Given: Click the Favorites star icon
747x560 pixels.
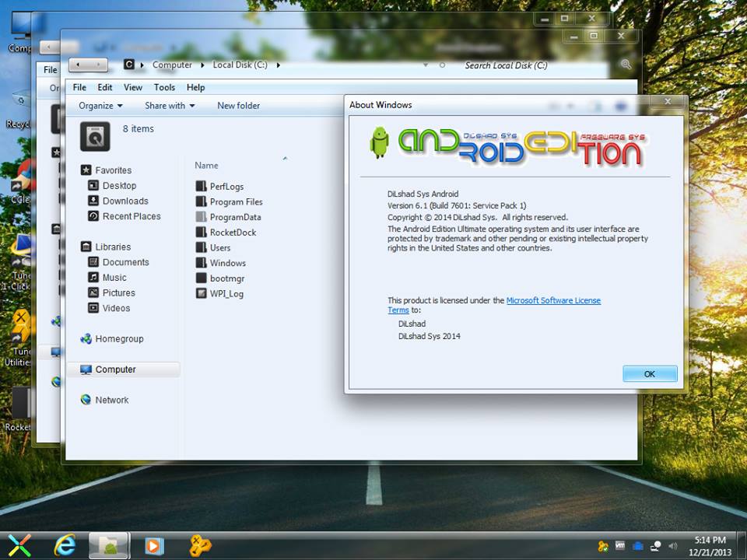Looking at the screenshot, I should (86, 170).
